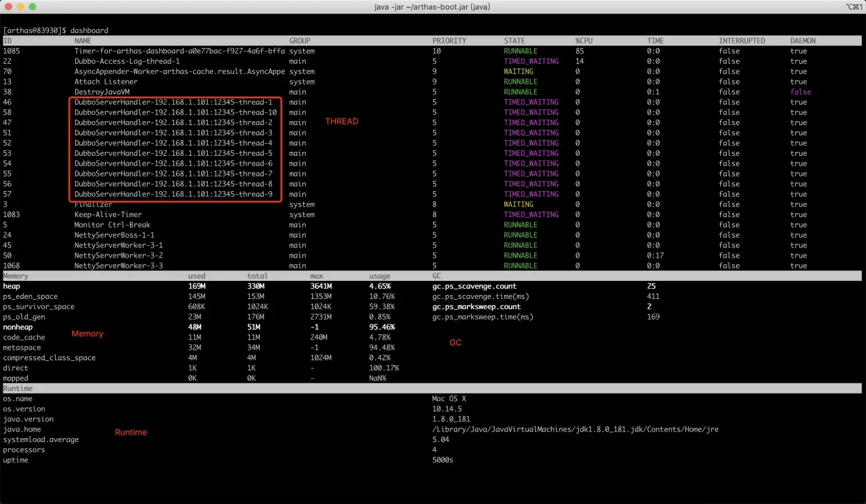Click the bold 'nonheap' row label
This screenshot has width=866, height=504.
tap(17, 328)
